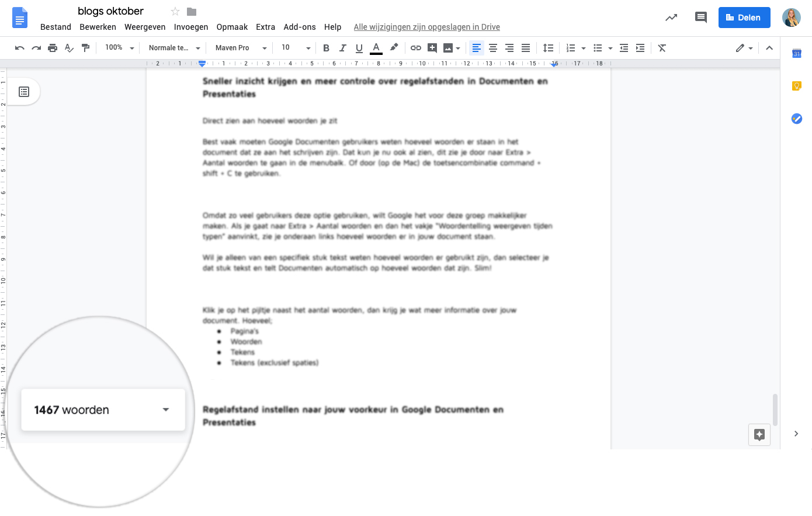
Task: Clear formatting with the crossed T icon
Action: tap(662, 48)
